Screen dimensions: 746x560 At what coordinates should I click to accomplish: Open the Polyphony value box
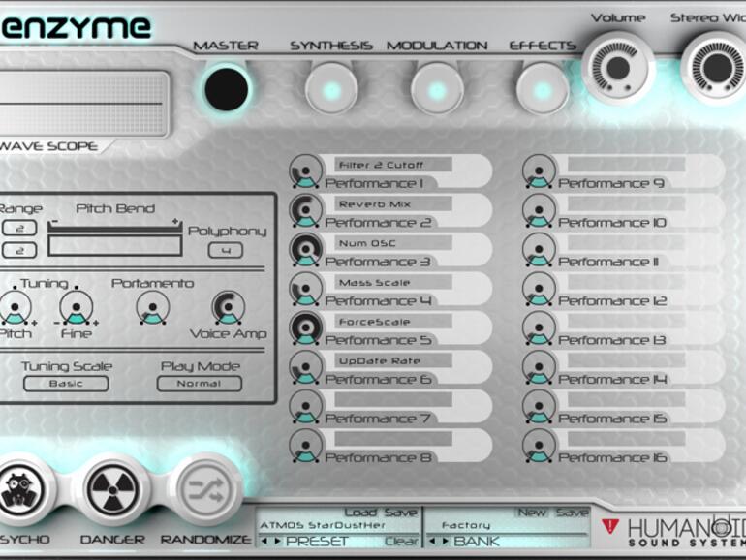pos(226,250)
